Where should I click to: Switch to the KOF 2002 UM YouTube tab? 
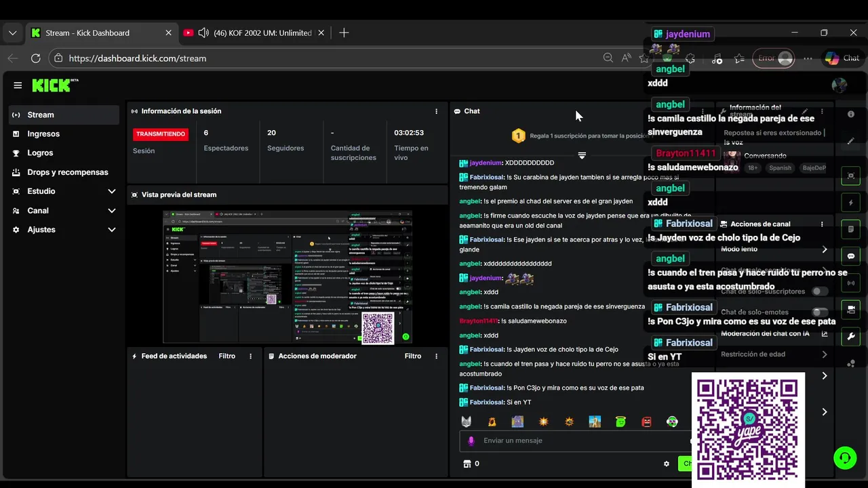tap(255, 33)
